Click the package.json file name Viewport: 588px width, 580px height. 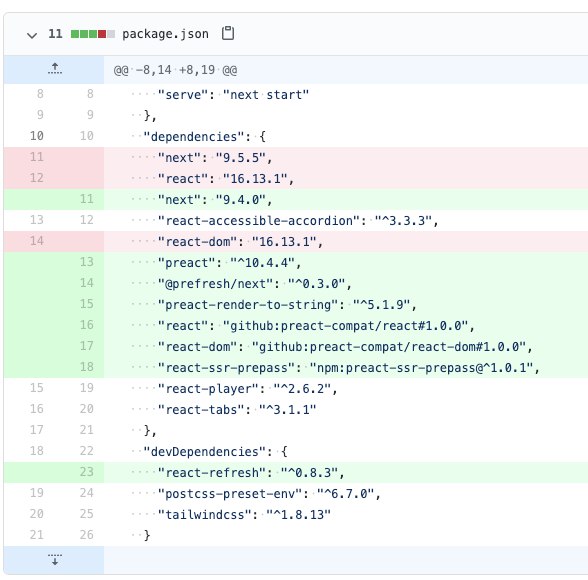pos(165,34)
